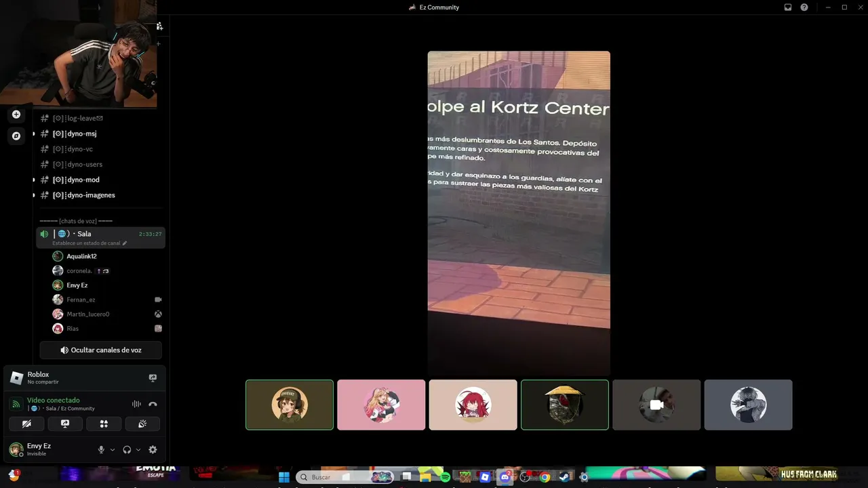Disconnect from the voice call
868x488 pixels.
[153, 404]
